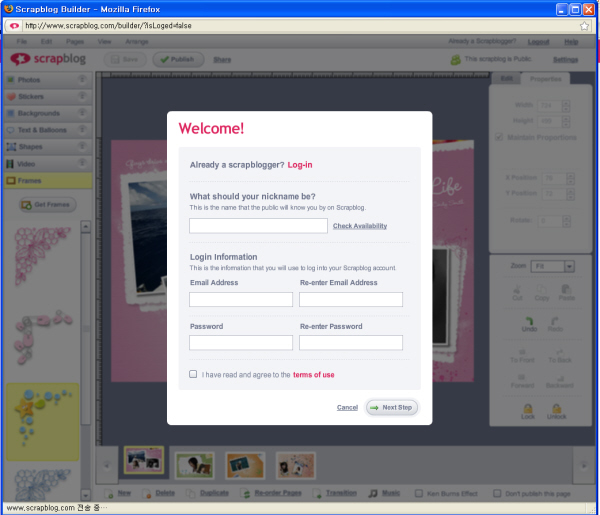The height and width of the screenshot is (515, 600).
Task: Click frames list scroll down arrow
Action: click(86, 495)
